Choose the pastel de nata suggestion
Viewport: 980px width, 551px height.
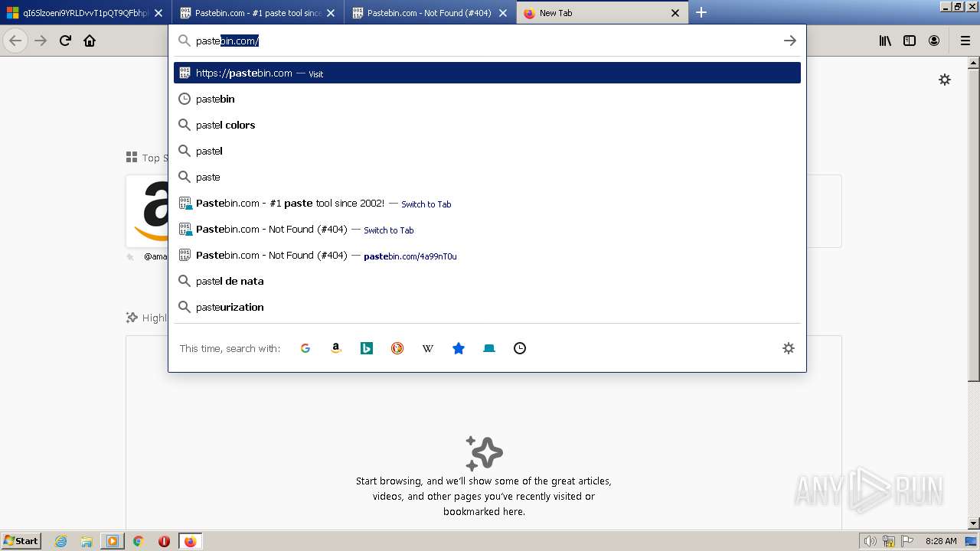click(487, 281)
